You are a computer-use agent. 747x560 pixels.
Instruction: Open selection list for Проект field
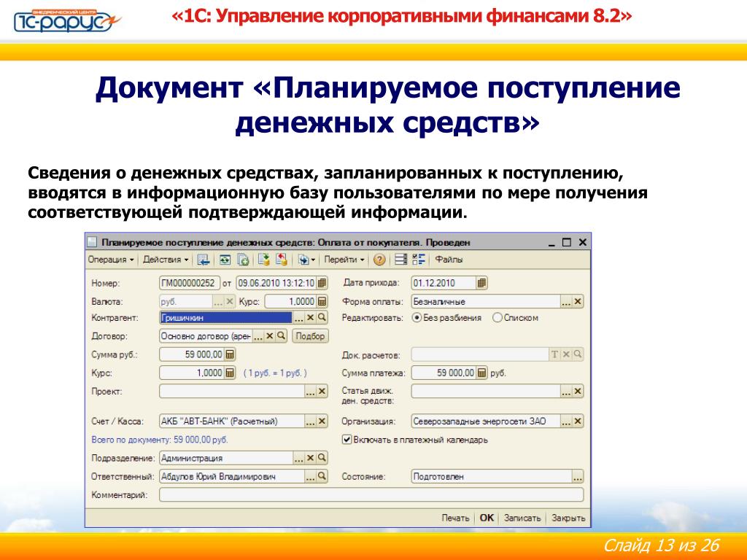pyautogui.click(x=310, y=392)
